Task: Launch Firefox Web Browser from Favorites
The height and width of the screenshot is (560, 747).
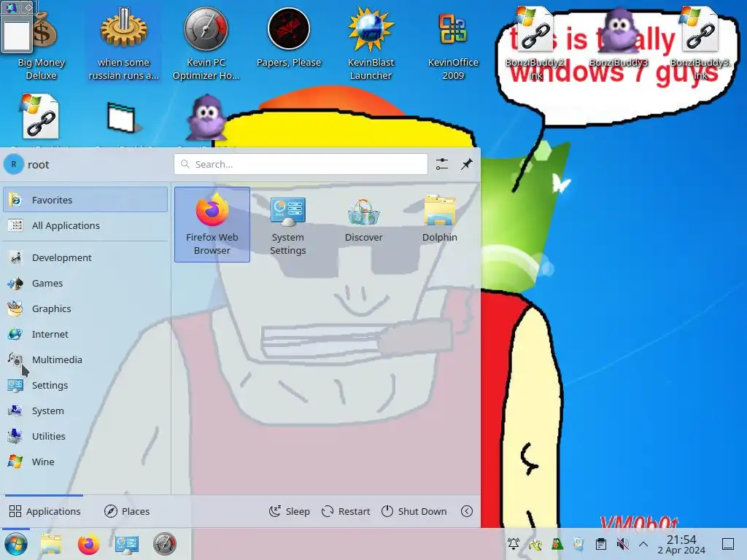Action: [212, 225]
